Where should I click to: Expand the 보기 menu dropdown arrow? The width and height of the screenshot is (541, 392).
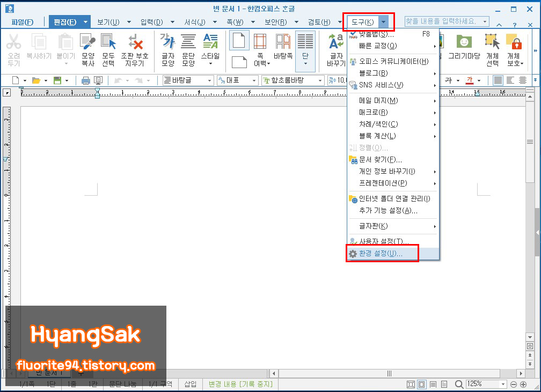129,22
